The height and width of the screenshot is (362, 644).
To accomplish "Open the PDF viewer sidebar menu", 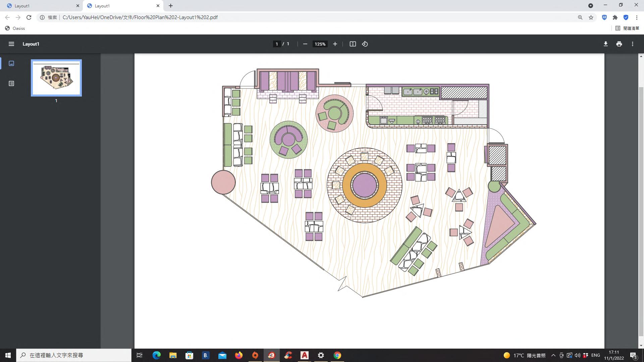I will pyautogui.click(x=11, y=44).
